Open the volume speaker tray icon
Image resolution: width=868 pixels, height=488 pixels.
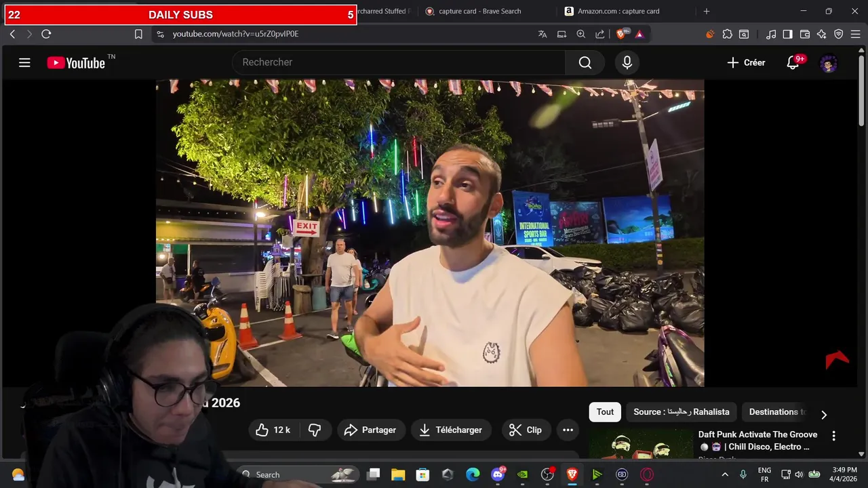point(799,474)
